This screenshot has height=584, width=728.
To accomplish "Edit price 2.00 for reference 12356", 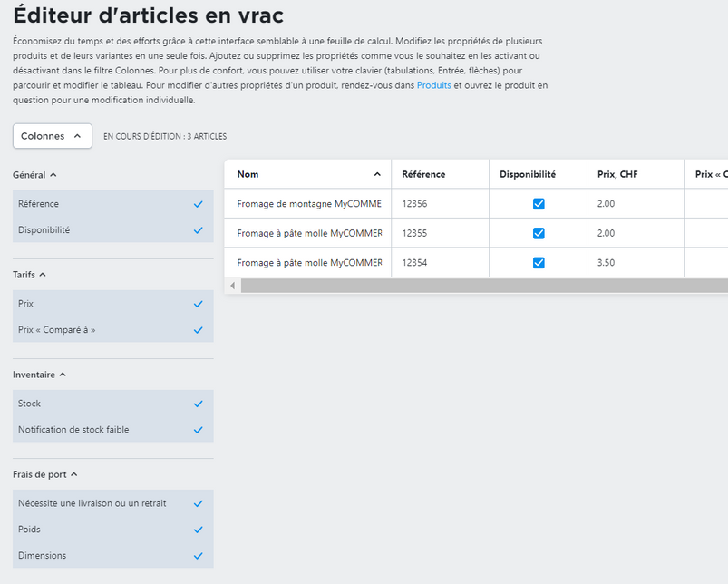I will [636, 204].
